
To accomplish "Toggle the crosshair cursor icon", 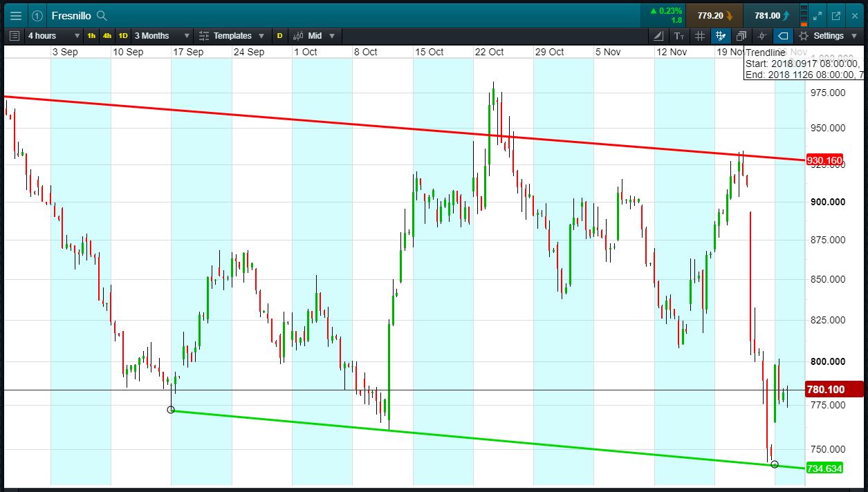I will pyautogui.click(x=762, y=36).
